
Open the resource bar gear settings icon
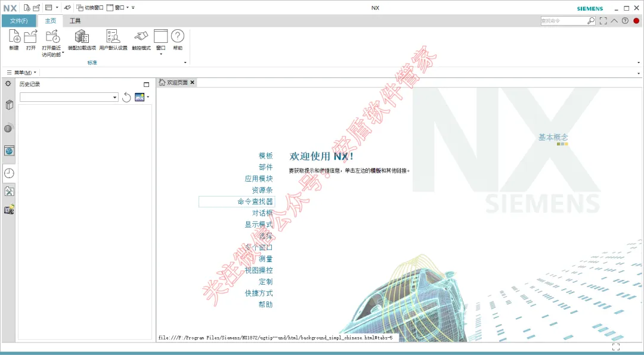(x=8, y=84)
